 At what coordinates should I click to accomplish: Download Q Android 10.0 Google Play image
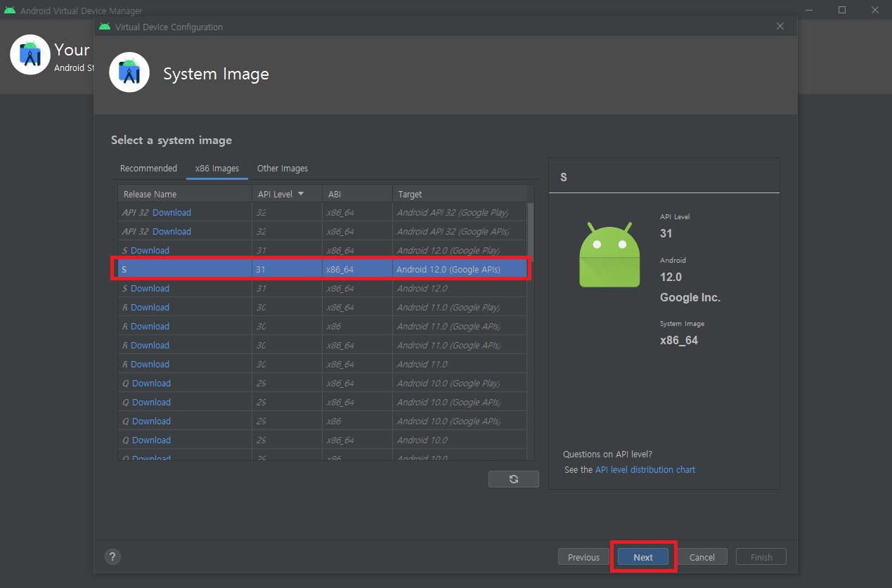(151, 383)
